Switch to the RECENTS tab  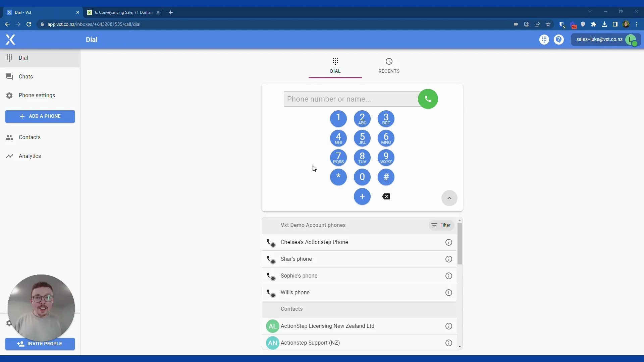389,66
